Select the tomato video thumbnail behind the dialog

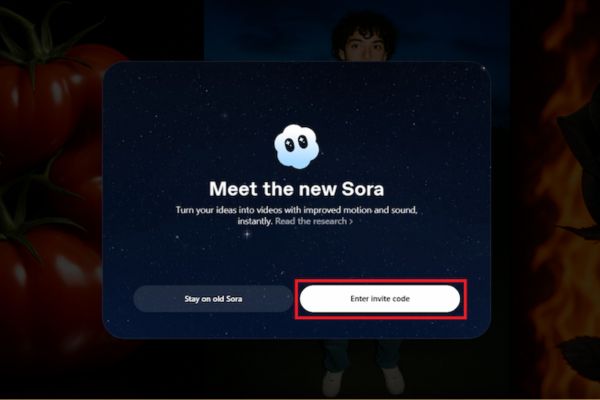pyautogui.click(x=50, y=199)
